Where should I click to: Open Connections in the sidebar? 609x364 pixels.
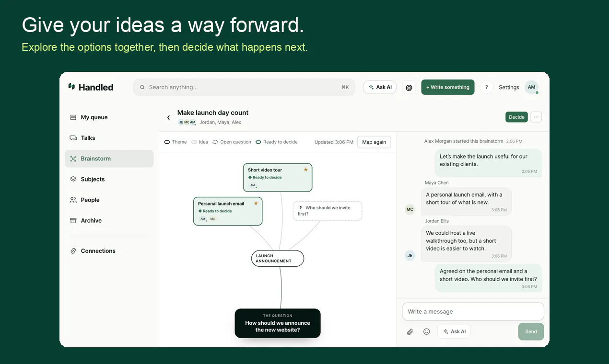pyautogui.click(x=109, y=250)
